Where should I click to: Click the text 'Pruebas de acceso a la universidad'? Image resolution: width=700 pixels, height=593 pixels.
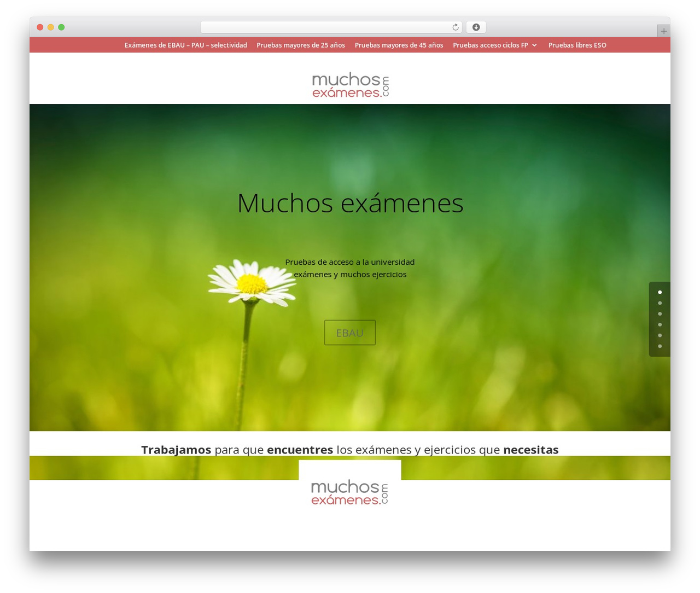[350, 262]
